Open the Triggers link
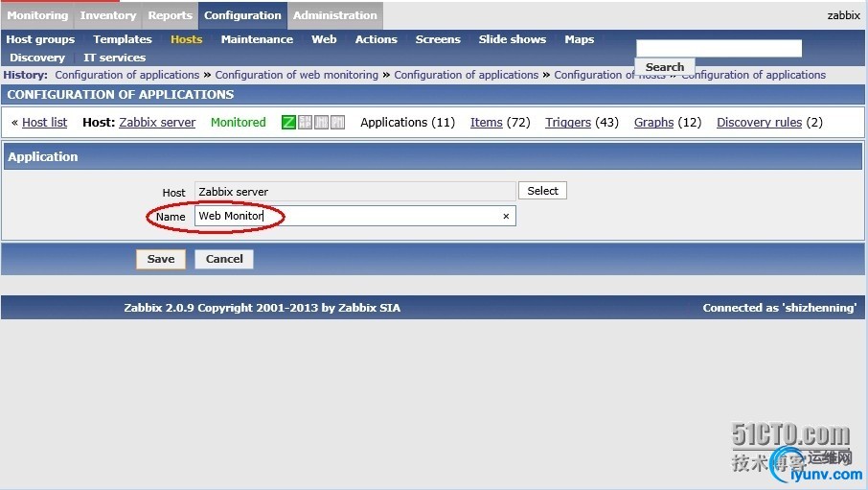 (568, 123)
